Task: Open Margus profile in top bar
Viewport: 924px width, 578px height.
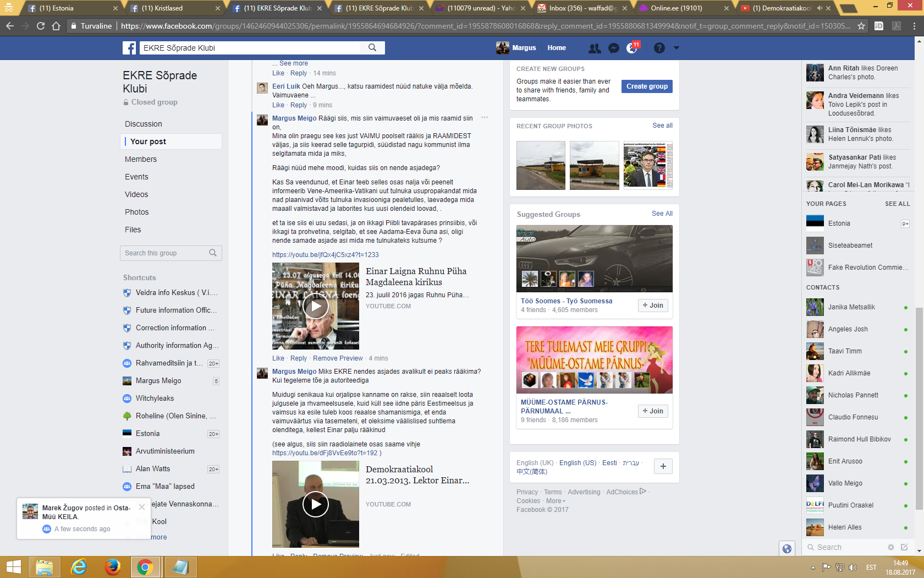Action: click(x=516, y=48)
